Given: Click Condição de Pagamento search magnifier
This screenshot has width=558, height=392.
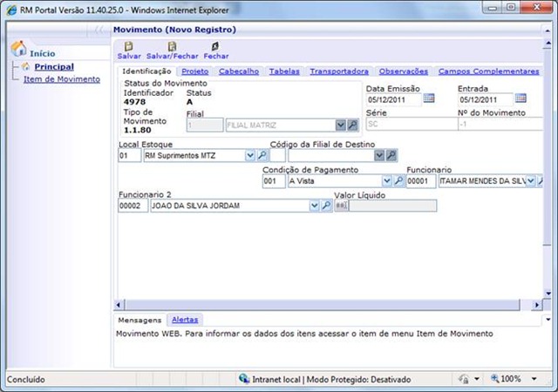Looking at the screenshot, I should coord(399,181).
